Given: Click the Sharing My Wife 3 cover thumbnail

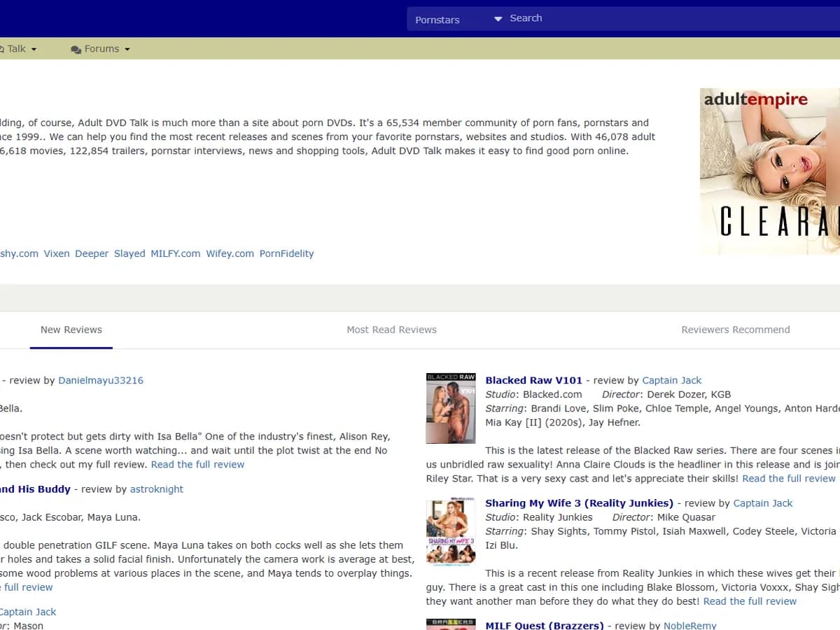Looking at the screenshot, I should tap(451, 531).
